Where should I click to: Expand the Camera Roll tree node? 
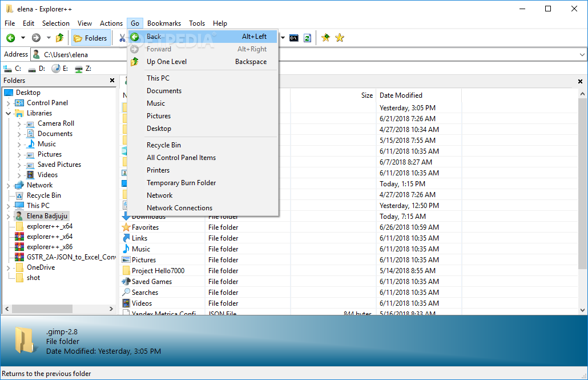pyautogui.click(x=19, y=123)
